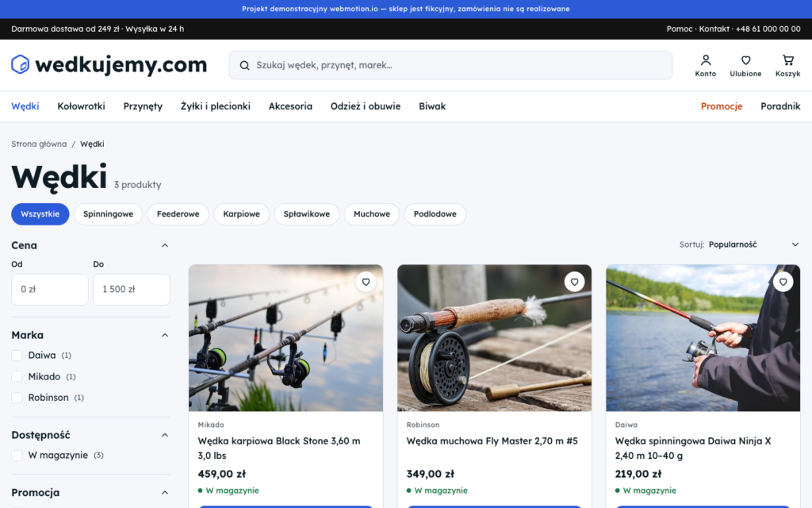Click the Do maximum price field
The image size is (812, 508).
[x=132, y=289]
